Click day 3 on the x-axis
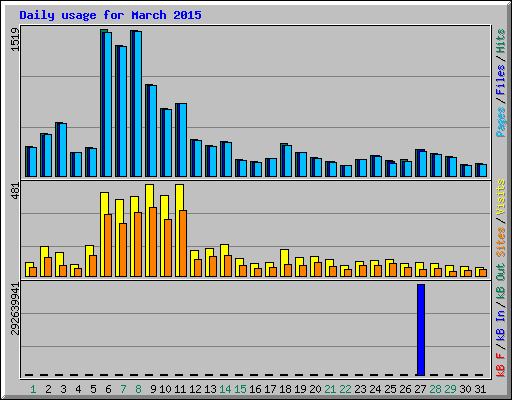The image size is (512, 400). [x=63, y=389]
